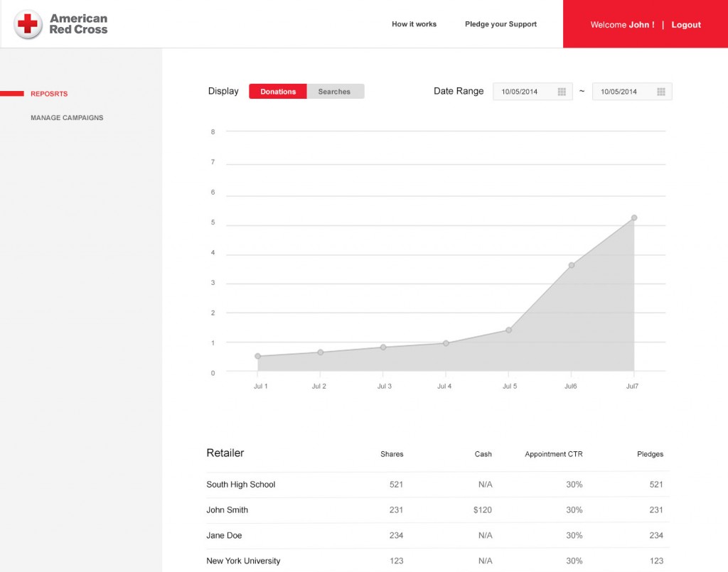Screen dimensions: 728x572
Task: Open calendar picker for end date
Action: point(661,92)
